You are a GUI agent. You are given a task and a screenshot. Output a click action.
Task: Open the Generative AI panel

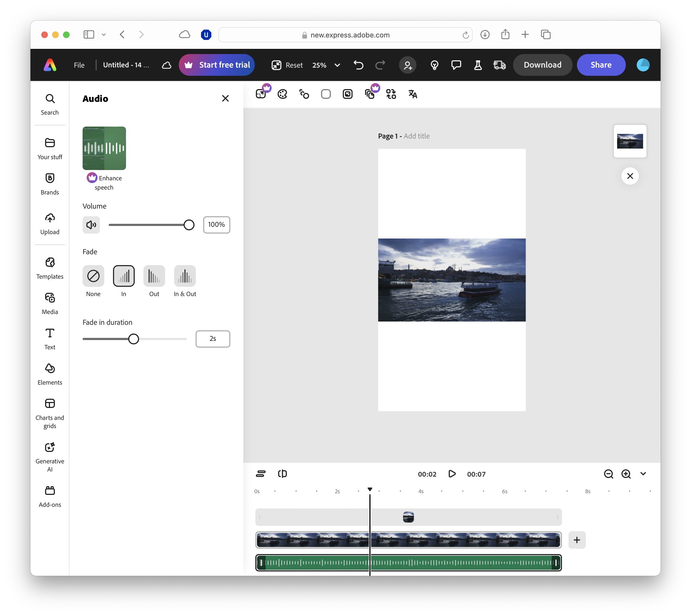(50, 457)
